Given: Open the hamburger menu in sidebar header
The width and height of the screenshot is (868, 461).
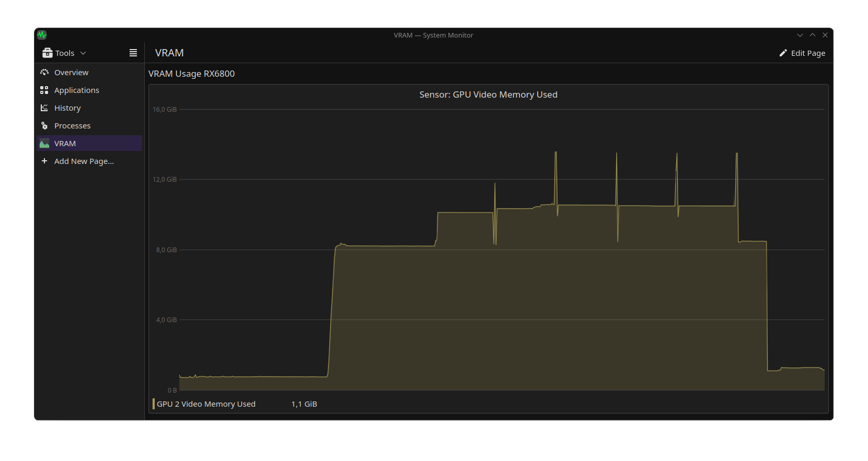Looking at the screenshot, I should (x=133, y=53).
